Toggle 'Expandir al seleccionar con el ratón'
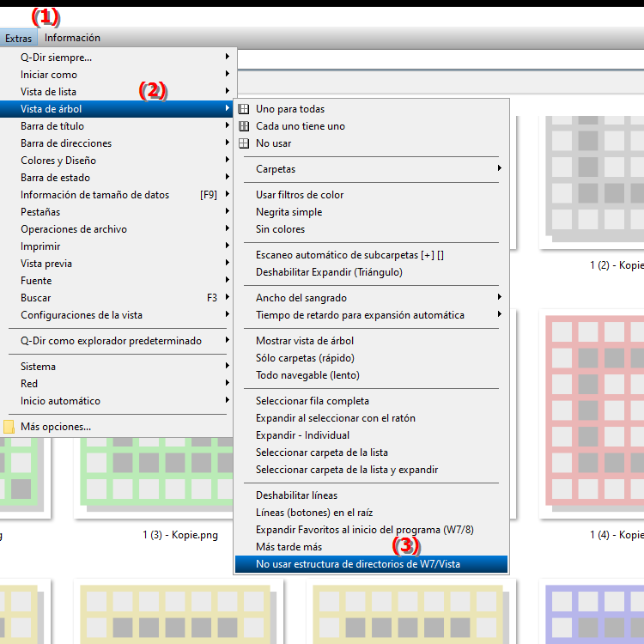The height and width of the screenshot is (644, 644). (371, 418)
